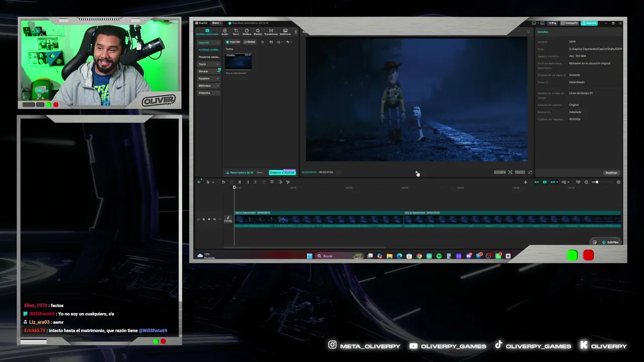Collapse the Importar sidebar section

tap(208, 42)
